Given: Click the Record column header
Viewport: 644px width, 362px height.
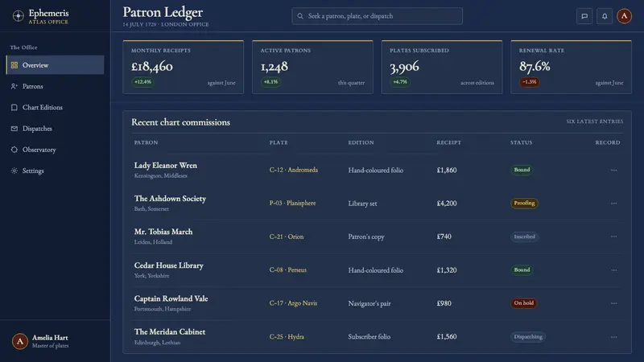Looking at the screenshot, I should 608,142.
